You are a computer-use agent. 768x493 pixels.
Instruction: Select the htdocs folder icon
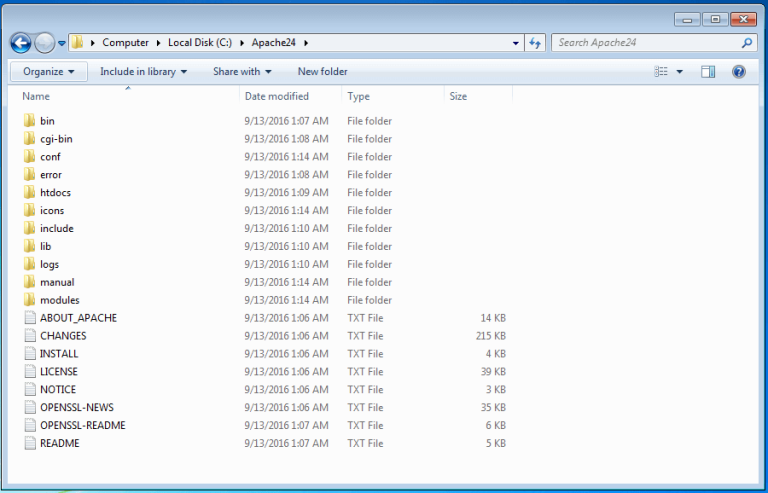coord(29,193)
